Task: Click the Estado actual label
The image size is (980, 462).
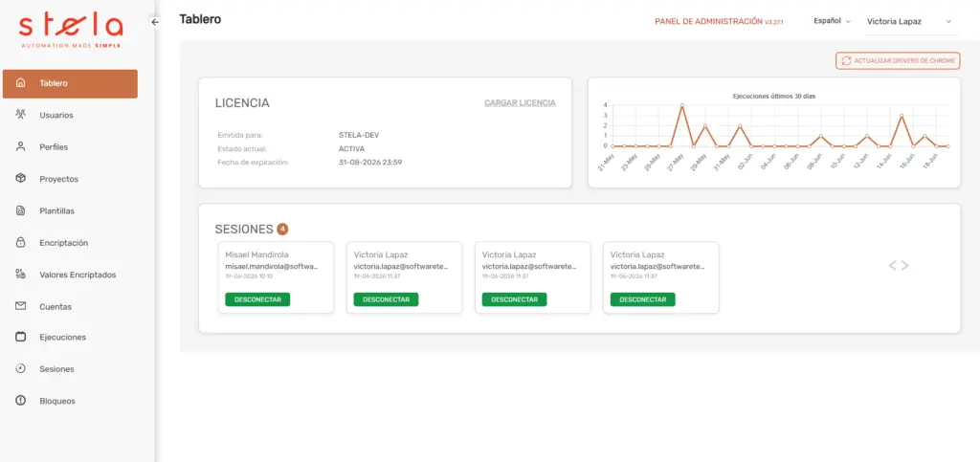Action: [x=242, y=148]
